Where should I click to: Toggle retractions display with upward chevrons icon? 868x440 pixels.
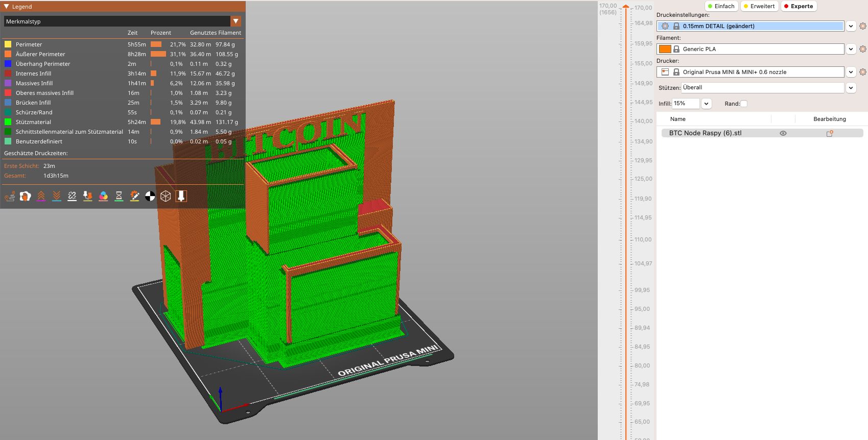point(41,196)
